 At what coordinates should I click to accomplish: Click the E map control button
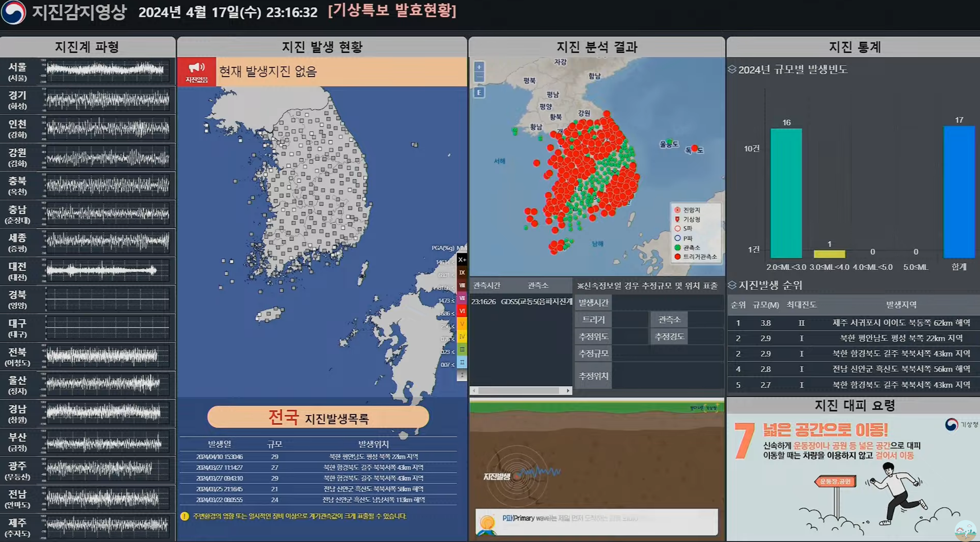point(479,92)
